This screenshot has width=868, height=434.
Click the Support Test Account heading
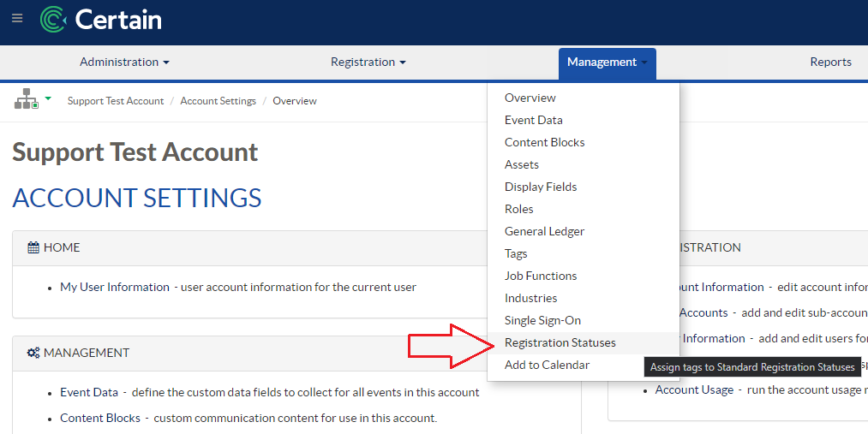coord(135,152)
